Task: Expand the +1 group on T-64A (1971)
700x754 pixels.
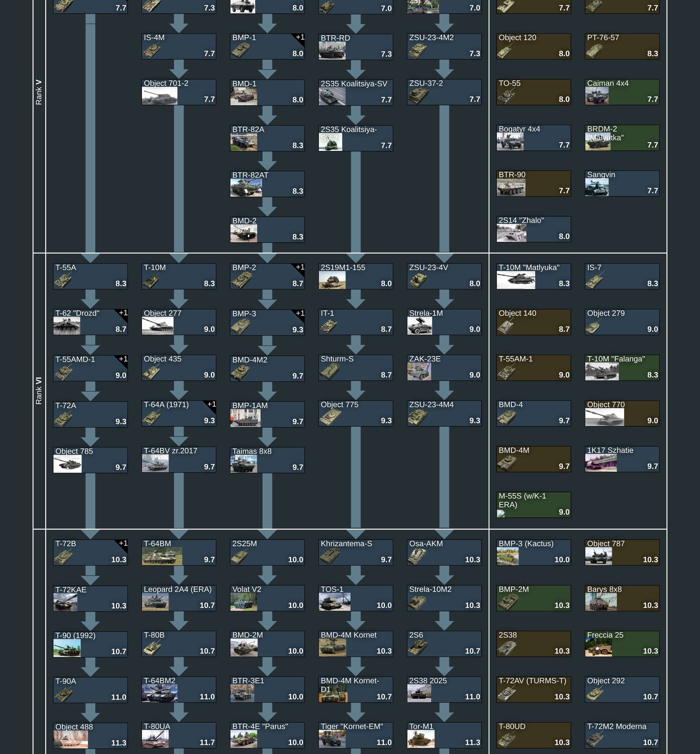Action: [212, 404]
